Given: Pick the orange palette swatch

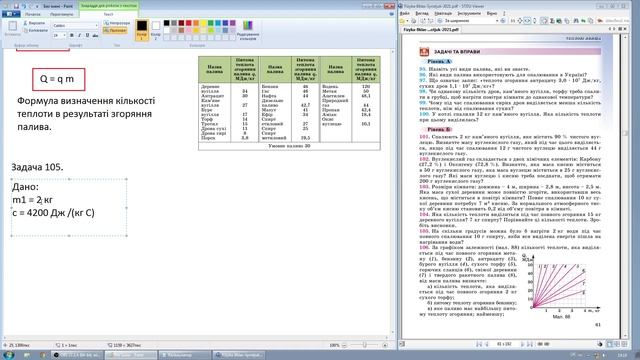Looking at the screenshot, I should tap(196, 23).
